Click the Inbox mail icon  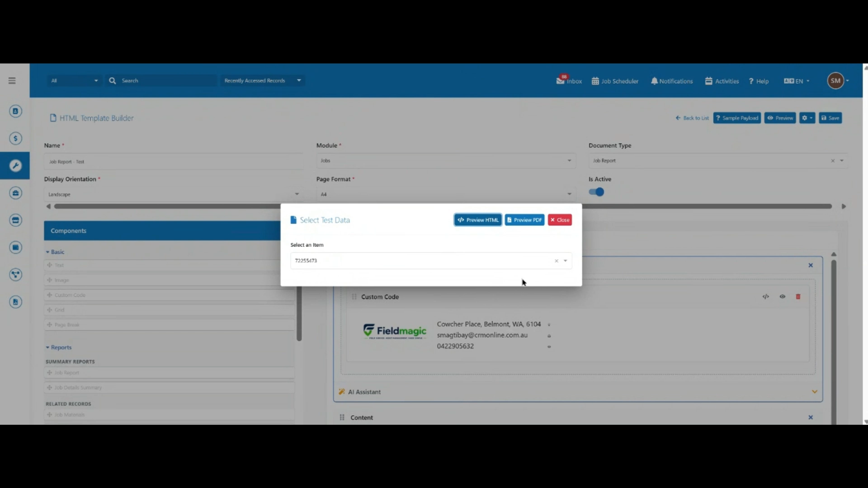click(561, 80)
